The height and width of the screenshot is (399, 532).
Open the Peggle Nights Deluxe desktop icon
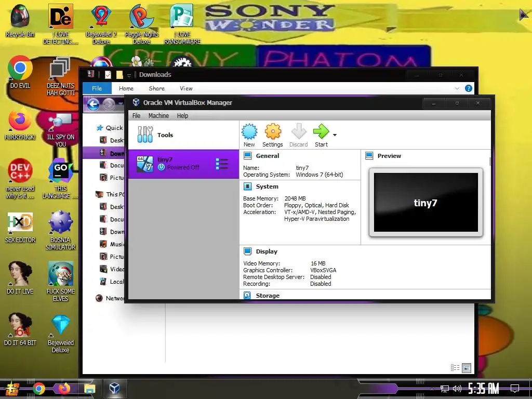click(141, 24)
